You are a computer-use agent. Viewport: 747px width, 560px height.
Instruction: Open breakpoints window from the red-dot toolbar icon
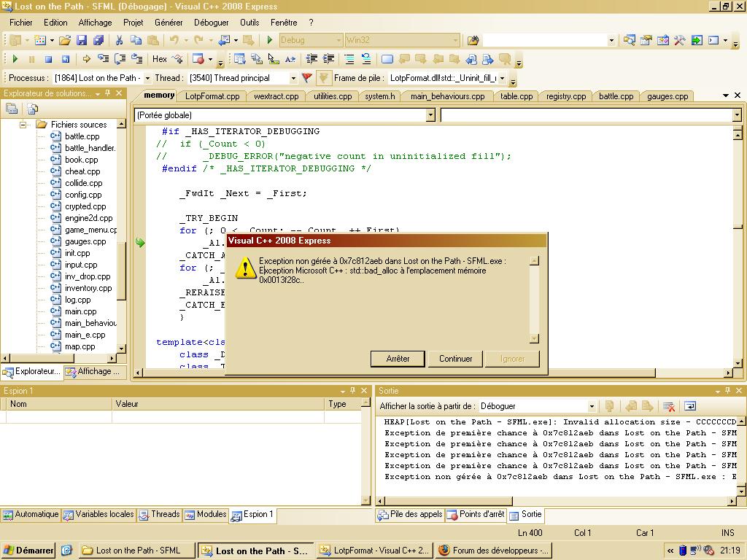click(x=198, y=59)
